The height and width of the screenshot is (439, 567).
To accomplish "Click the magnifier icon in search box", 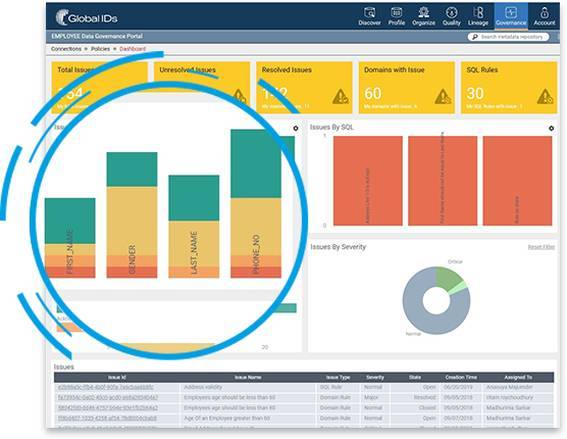I will (475, 37).
